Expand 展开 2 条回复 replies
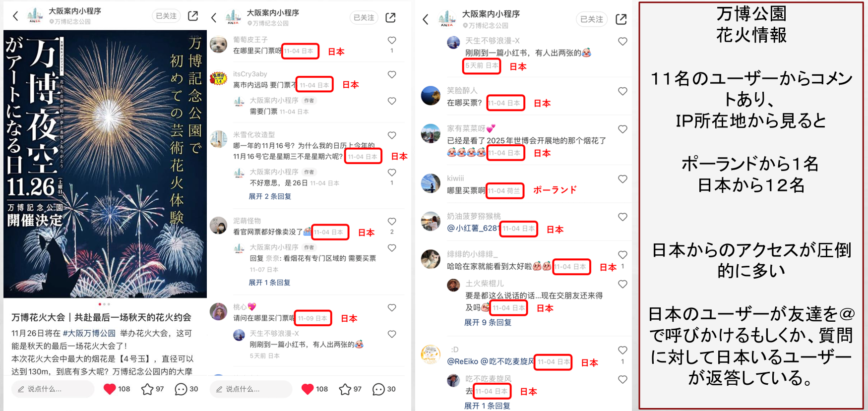The width and height of the screenshot is (868, 411). point(270,196)
